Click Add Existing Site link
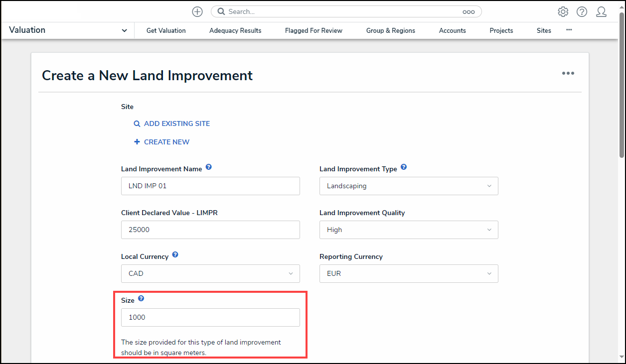The height and width of the screenshot is (364, 626). [172, 123]
